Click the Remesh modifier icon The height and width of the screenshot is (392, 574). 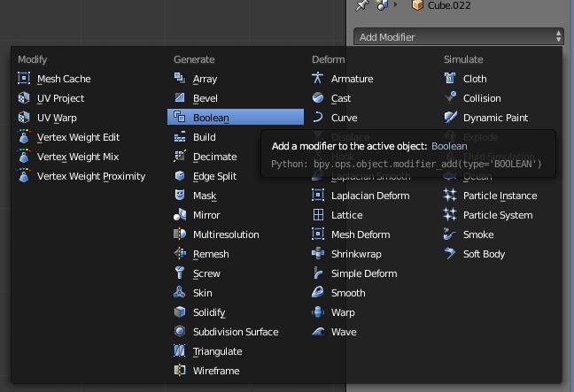point(179,253)
